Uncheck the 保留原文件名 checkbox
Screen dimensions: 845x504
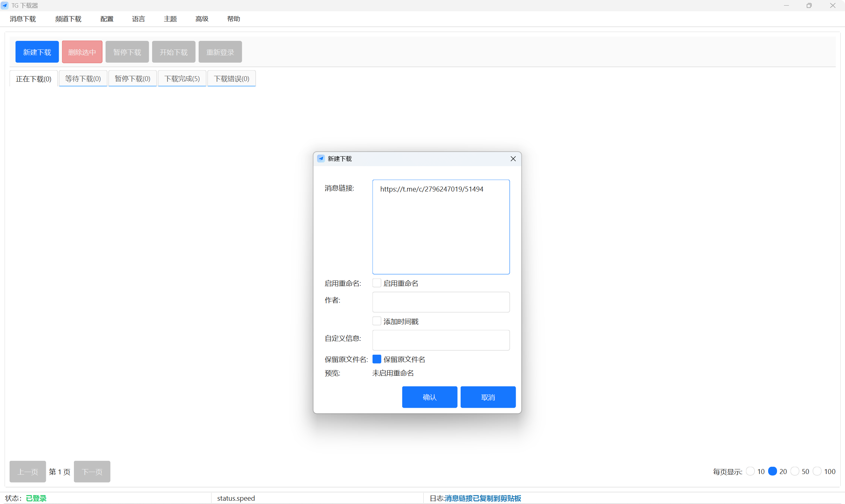pos(376,359)
